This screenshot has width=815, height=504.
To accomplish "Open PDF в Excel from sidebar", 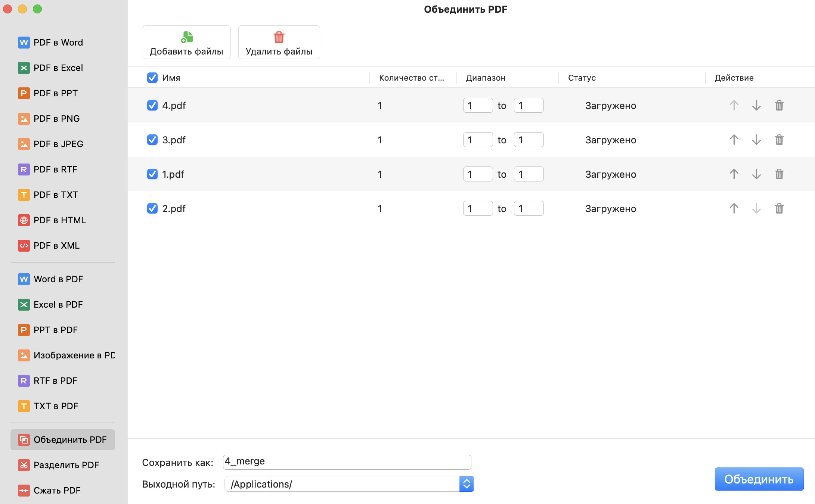I will [x=58, y=68].
